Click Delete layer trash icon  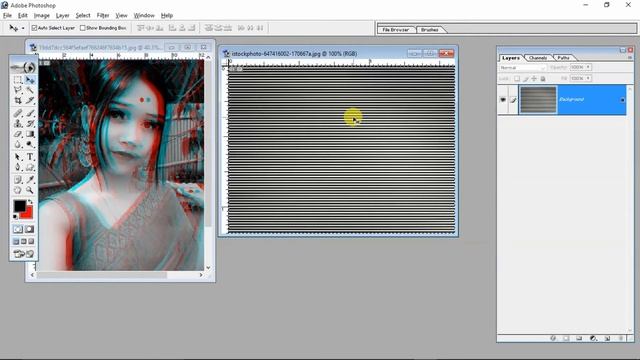coord(621,338)
